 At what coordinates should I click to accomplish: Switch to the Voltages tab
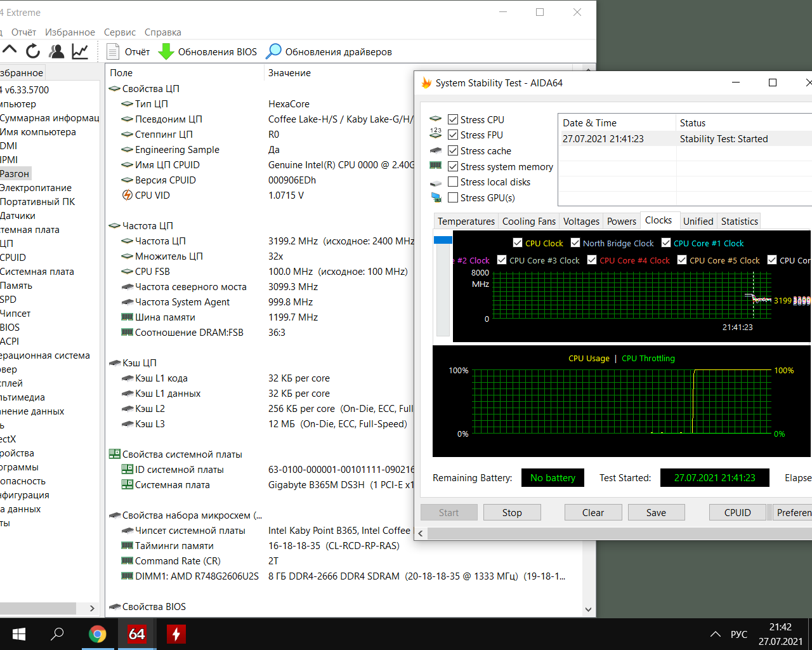coord(581,221)
